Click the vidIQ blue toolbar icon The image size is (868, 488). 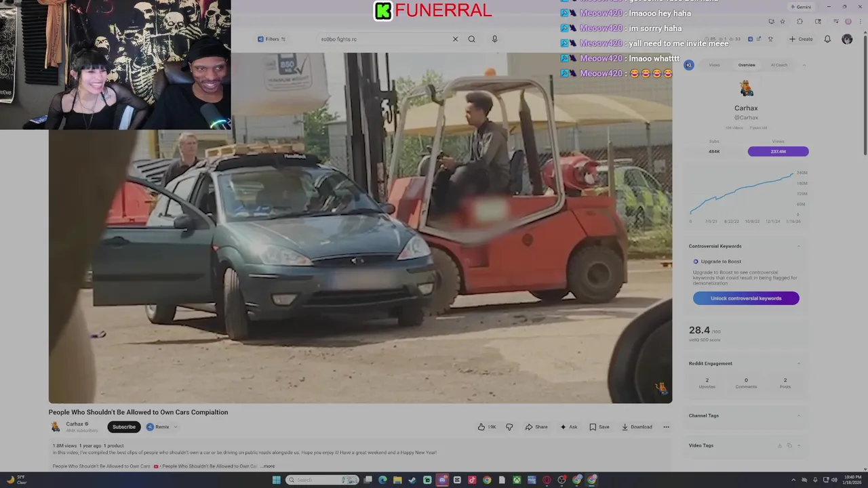pos(750,39)
